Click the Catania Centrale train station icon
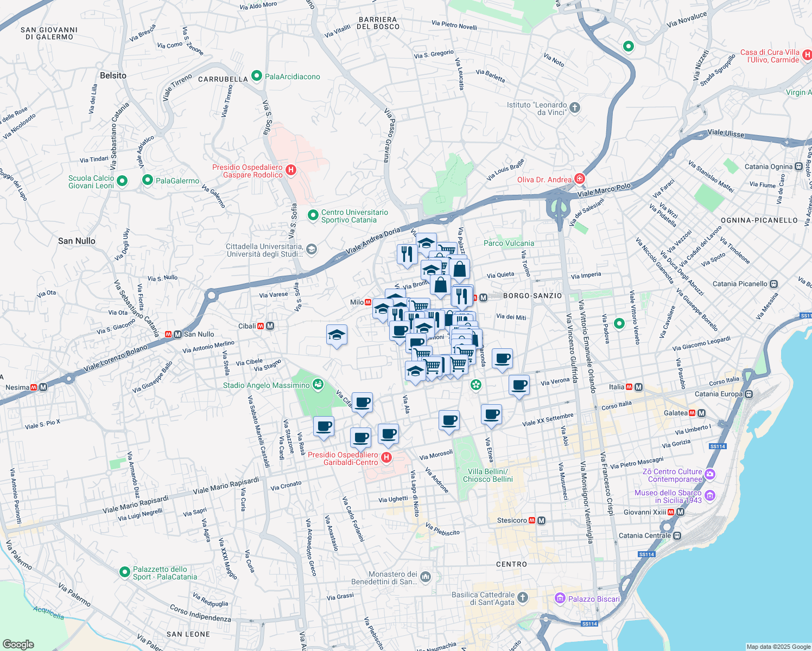Image resolution: width=812 pixels, height=651 pixels. click(x=677, y=535)
